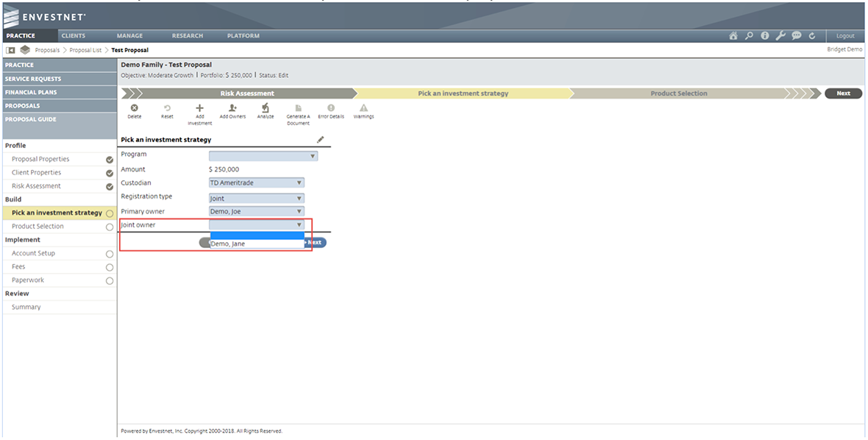Open the PLATFORM top tab
The image size is (868, 440).
tap(243, 35)
